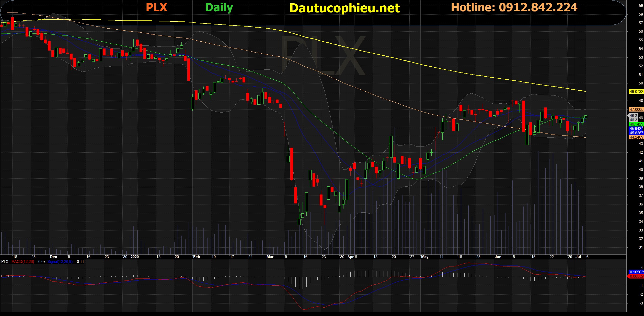Click the green 46.1429 price tag

pyautogui.click(x=636, y=124)
